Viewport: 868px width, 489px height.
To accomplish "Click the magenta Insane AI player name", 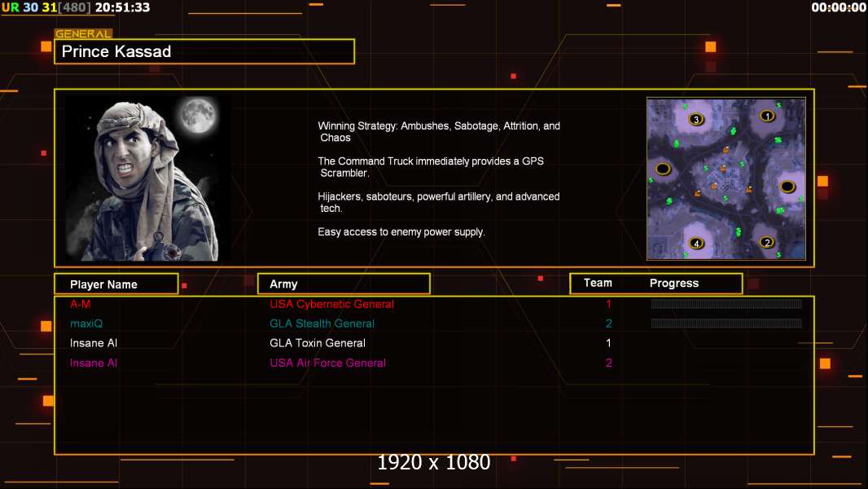I will pyautogui.click(x=94, y=363).
